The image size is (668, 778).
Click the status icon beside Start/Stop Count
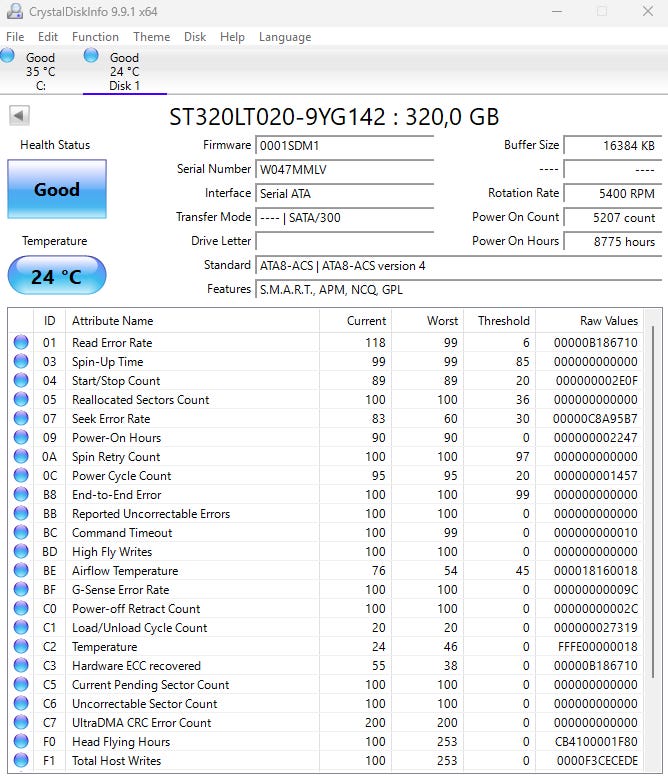21,381
